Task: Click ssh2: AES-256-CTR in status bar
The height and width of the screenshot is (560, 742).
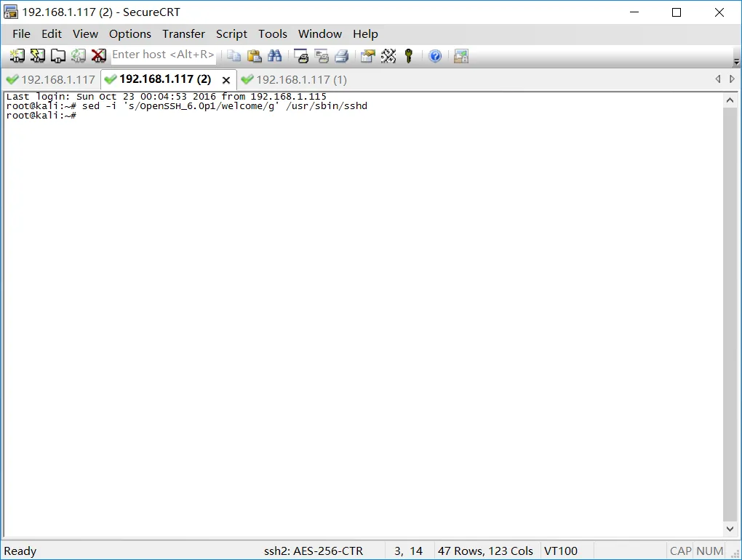Action: coord(314,551)
